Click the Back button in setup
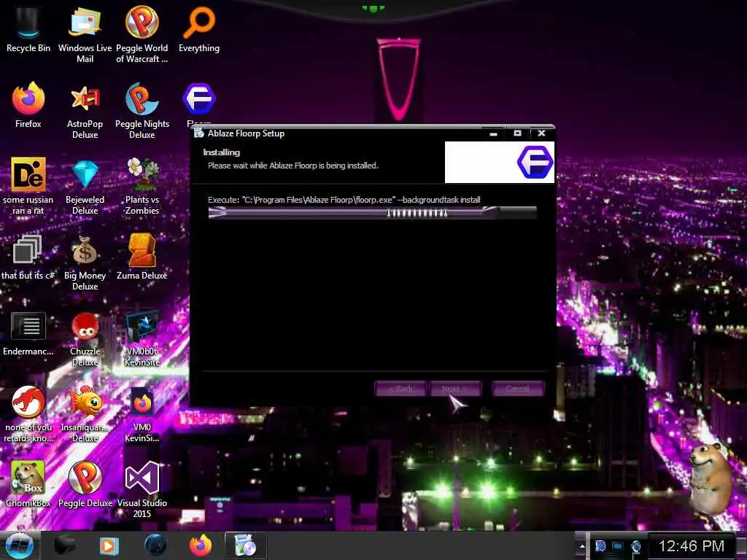 pos(400,389)
